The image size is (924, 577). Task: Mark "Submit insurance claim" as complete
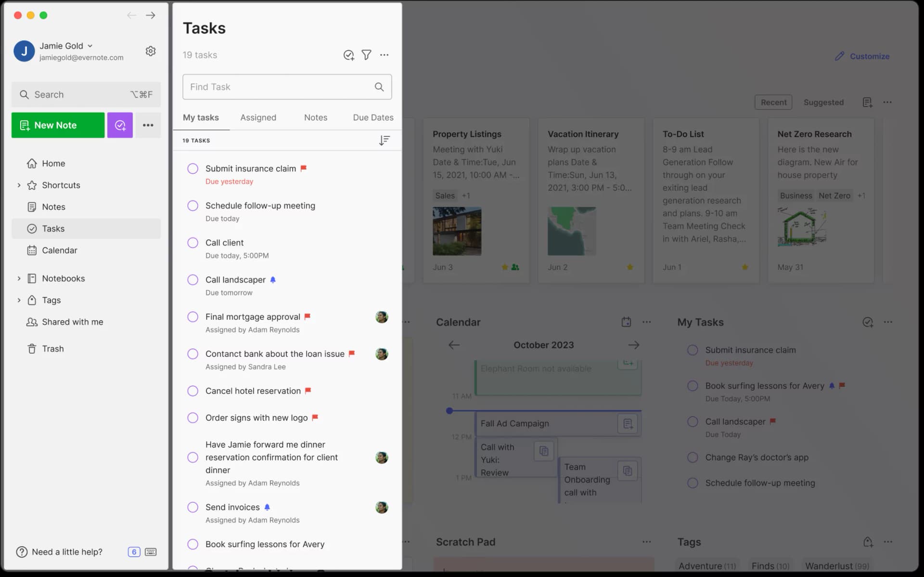click(192, 168)
